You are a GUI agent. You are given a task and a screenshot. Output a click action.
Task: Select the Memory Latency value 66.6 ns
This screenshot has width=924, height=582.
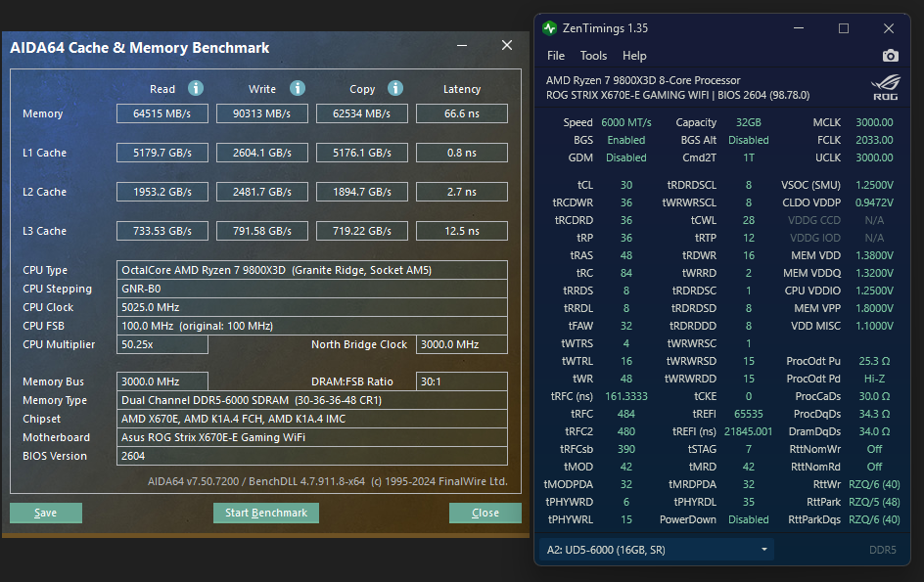(462, 113)
